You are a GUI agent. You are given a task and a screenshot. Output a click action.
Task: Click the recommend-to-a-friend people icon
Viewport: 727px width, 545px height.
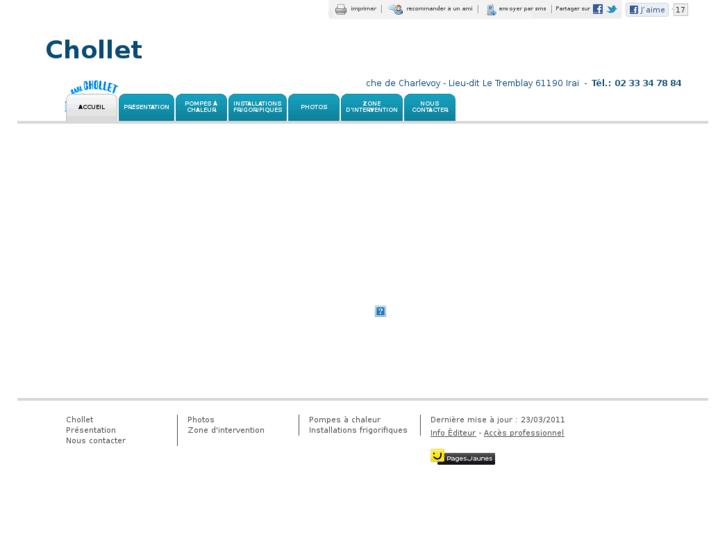point(395,9)
